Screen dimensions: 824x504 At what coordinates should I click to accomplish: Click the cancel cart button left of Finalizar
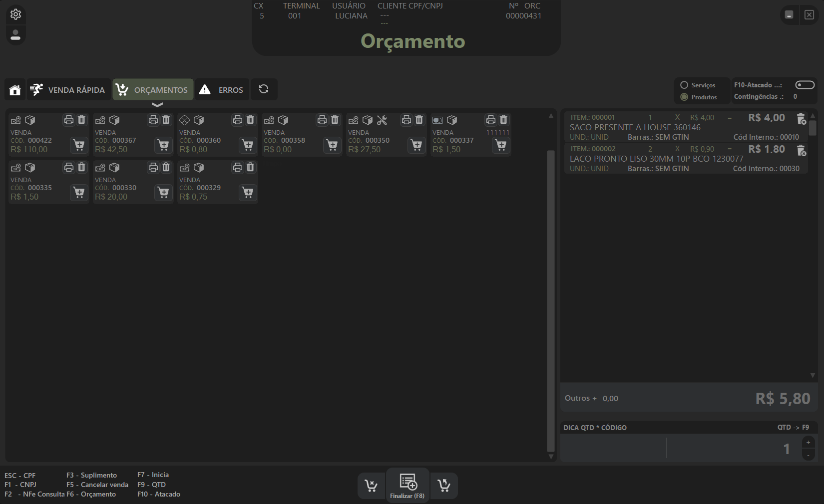point(371,486)
